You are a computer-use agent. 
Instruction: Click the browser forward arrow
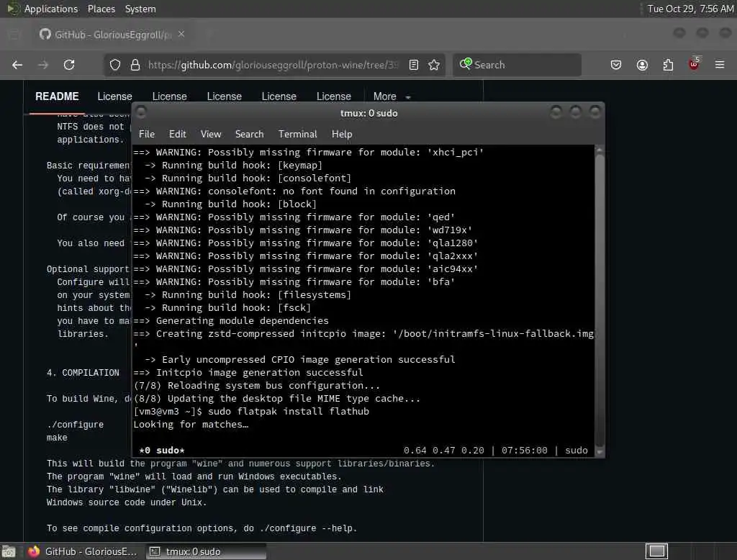pos(43,65)
